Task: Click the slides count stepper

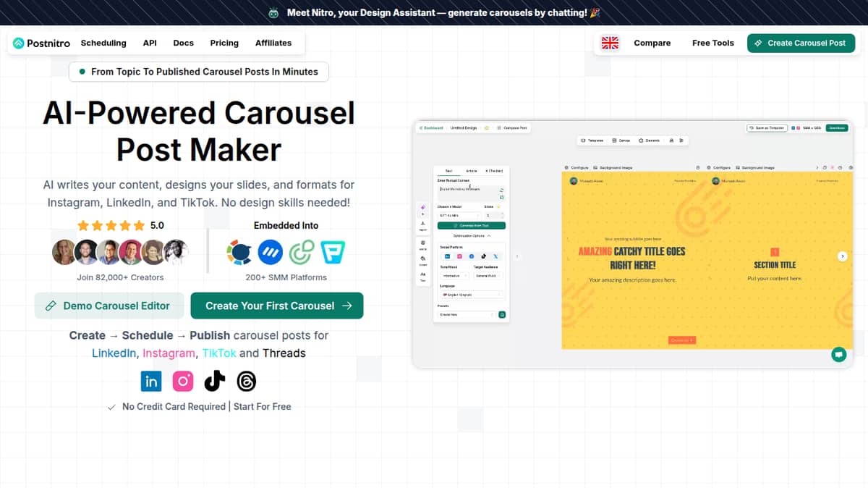Action: tap(494, 215)
